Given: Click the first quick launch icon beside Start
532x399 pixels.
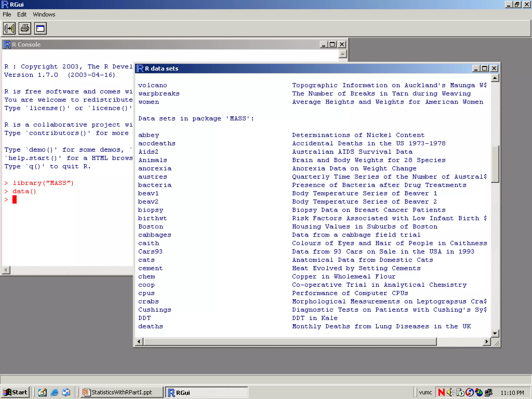Looking at the screenshot, I should click(x=42, y=392).
